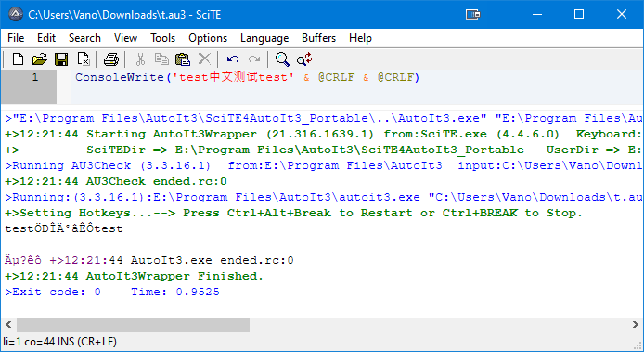Image resolution: width=644 pixels, height=352 pixels.
Task: Click the first @CRLF macro in code
Action: tap(336, 77)
